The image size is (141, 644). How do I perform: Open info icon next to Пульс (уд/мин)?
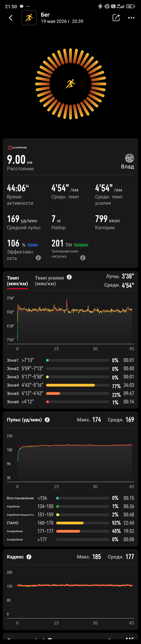47,420
